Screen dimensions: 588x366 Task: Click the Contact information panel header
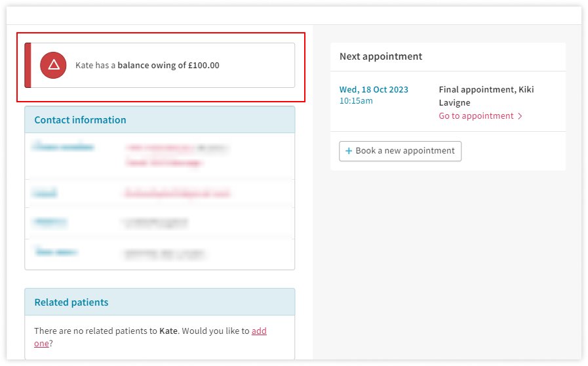[x=80, y=120]
